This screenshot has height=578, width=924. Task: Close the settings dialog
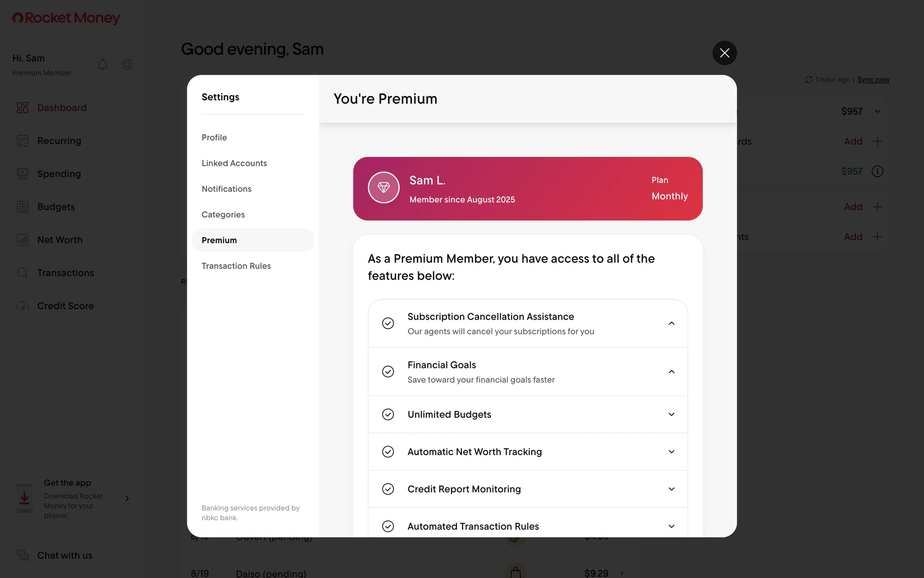[724, 53]
